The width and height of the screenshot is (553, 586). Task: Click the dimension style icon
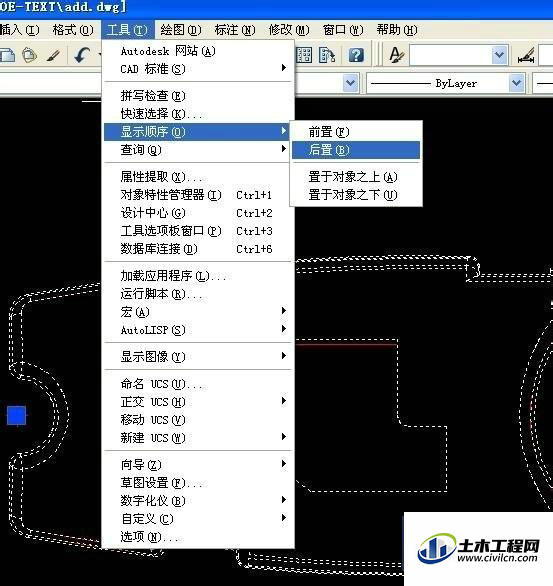tap(526, 56)
